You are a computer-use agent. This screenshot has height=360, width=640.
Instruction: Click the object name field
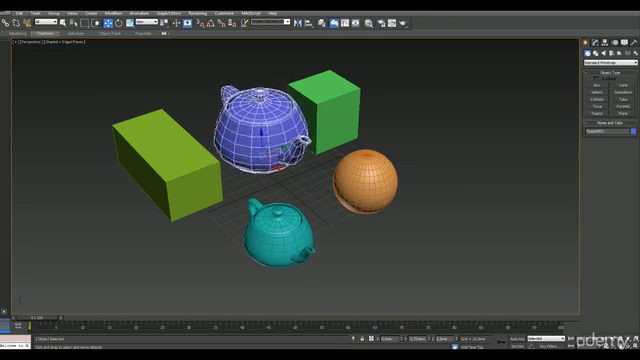click(607, 131)
